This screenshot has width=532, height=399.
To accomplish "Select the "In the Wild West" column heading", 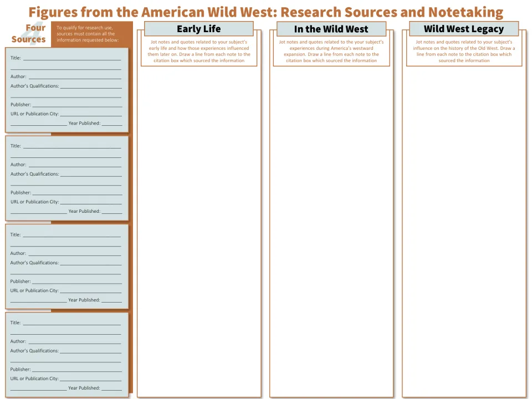I will pyautogui.click(x=331, y=29).
